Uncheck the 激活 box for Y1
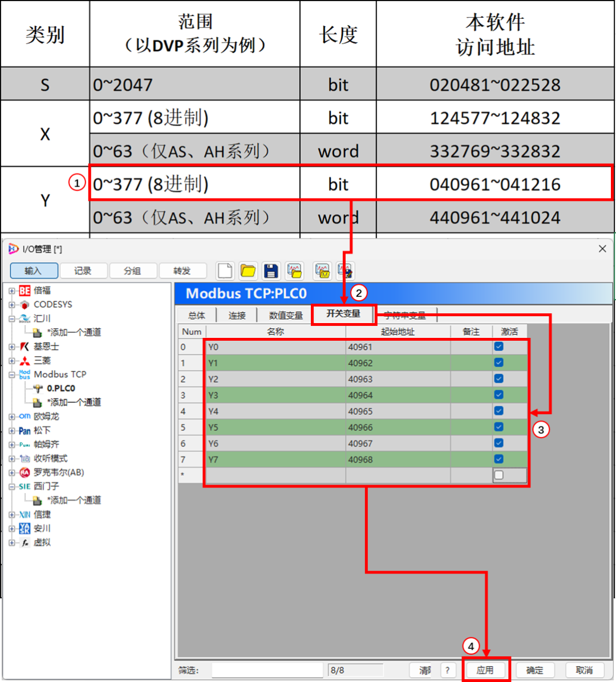The height and width of the screenshot is (682, 616). pos(499,363)
